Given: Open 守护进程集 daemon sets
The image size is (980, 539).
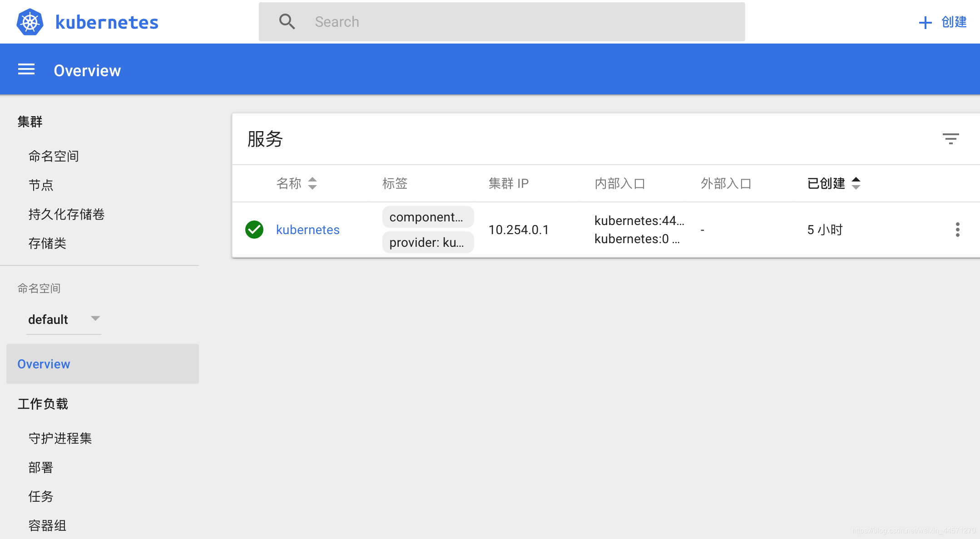Looking at the screenshot, I should [60, 438].
